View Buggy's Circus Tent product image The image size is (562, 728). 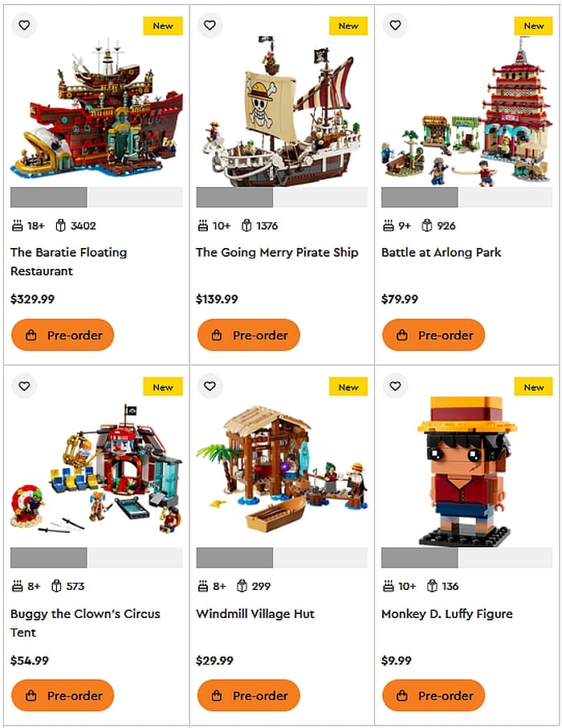[x=96, y=470]
